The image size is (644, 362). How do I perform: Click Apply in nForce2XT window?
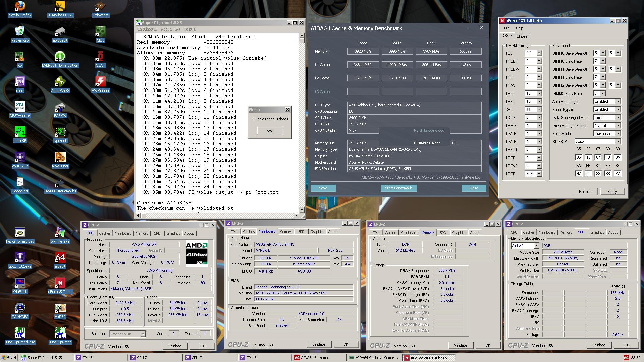tap(612, 192)
